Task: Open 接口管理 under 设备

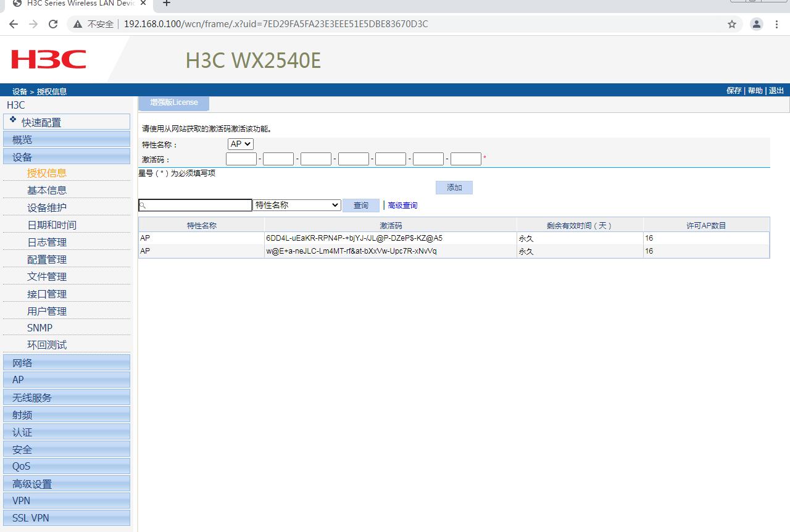Action: 47,294
